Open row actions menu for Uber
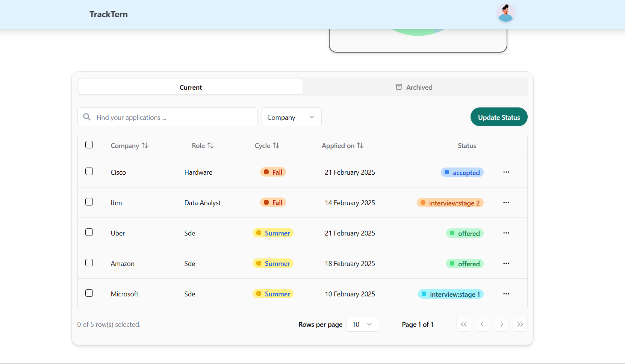Viewport: 625px width, 364px height. pyautogui.click(x=506, y=233)
